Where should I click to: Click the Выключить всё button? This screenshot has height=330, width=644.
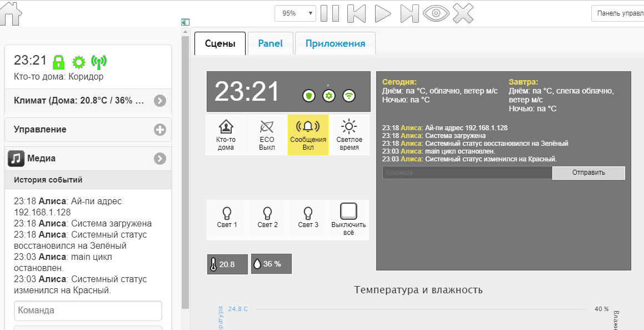coord(349,219)
